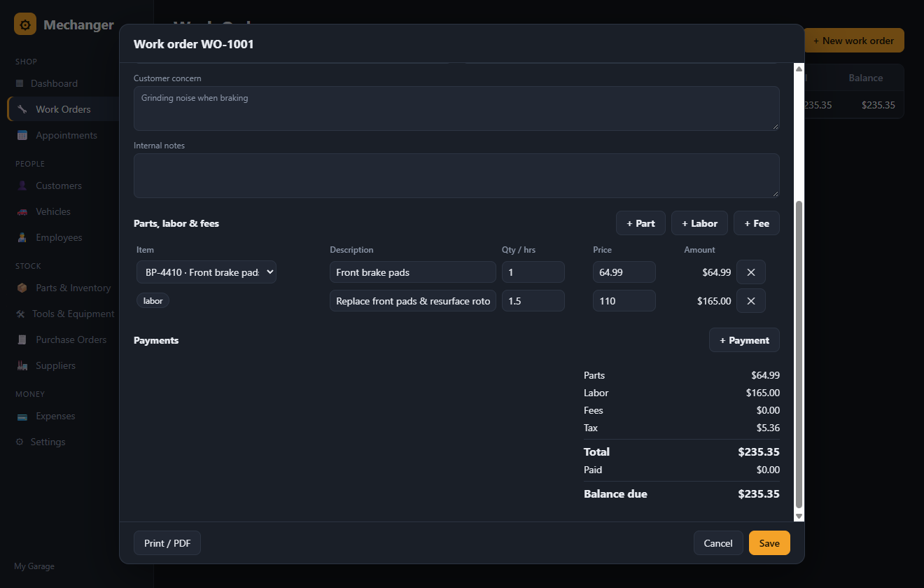Click the Internal notes text area

point(456,176)
